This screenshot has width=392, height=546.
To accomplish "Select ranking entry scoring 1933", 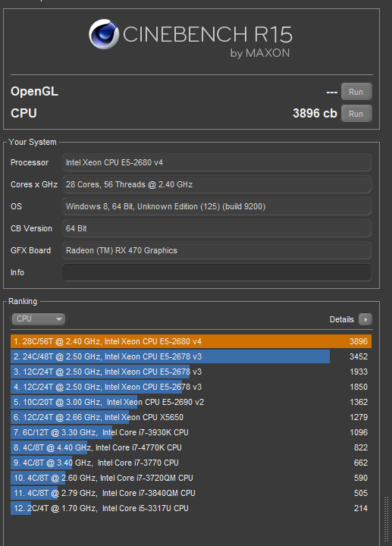I will pyautogui.click(x=191, y=372).
